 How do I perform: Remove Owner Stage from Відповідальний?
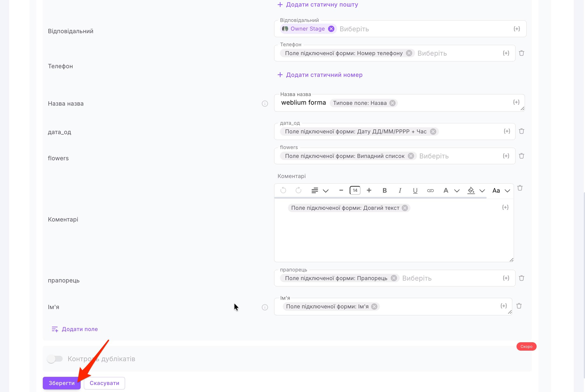click(x=331, y=29)
